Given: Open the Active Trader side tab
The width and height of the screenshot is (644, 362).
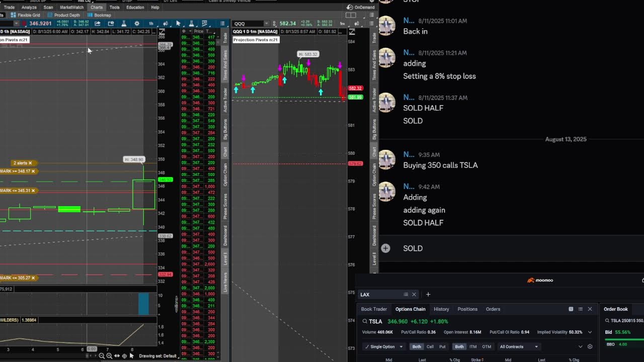Looking at the screenshot, I should coord(225,100).
